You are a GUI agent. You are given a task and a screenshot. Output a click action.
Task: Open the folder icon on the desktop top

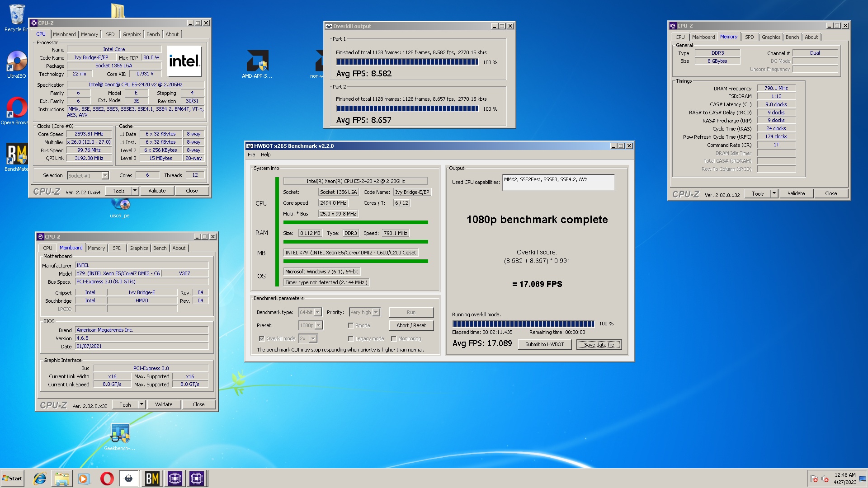118,11
